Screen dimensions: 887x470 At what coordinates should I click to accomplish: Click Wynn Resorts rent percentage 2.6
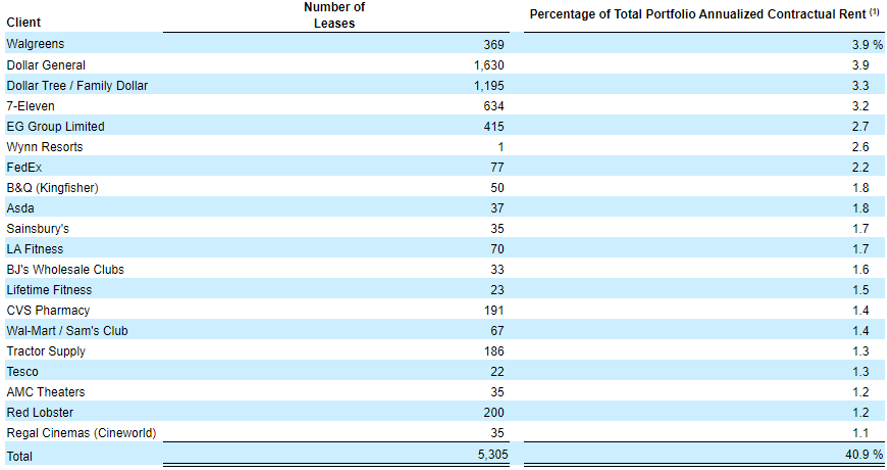[x=860, y=146]
